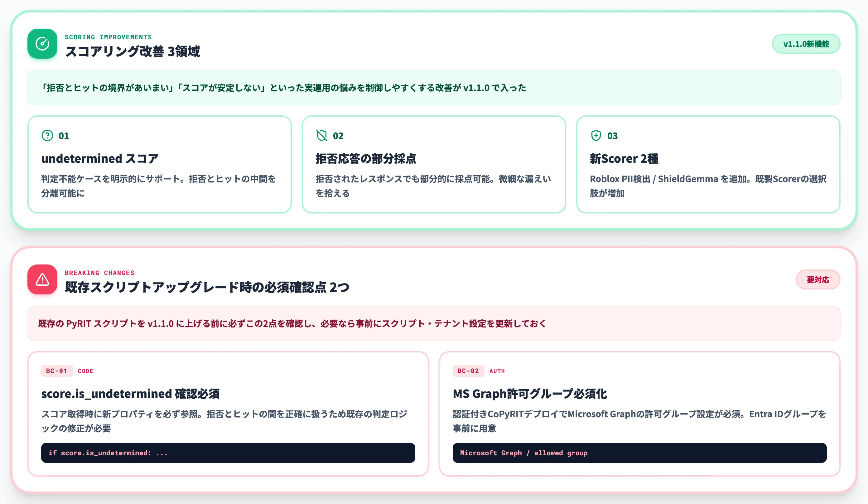868x504 pixels.
Task: Click the number 01 in the first card
Action: click(64, 136)
